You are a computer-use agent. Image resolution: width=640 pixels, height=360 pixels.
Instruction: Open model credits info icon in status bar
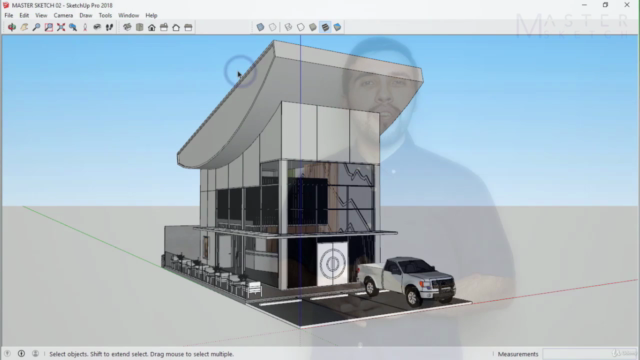pos(21,353)
